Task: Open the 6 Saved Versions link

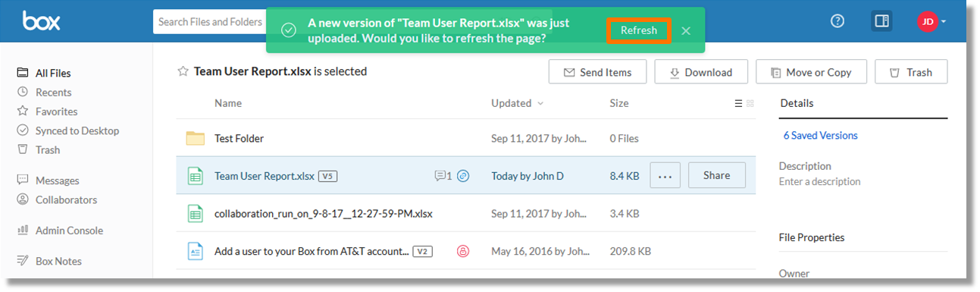Action: 821,136
